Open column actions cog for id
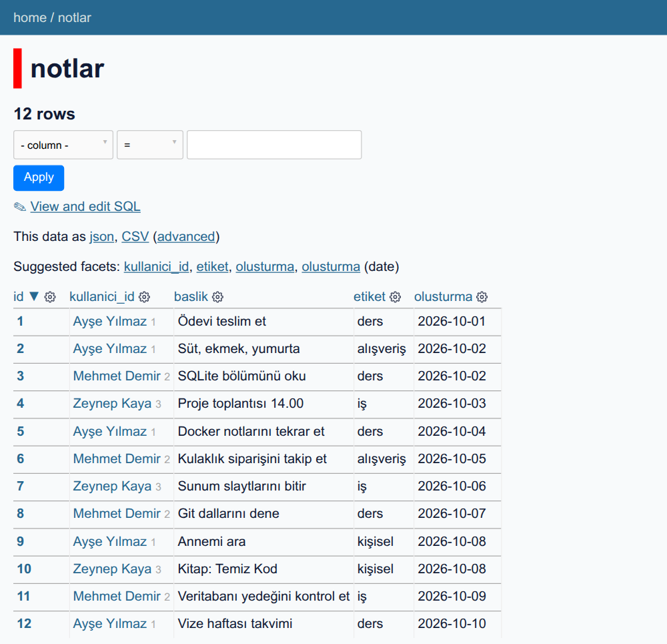This screenshot has width=667, height=644. tap(50, 297)
